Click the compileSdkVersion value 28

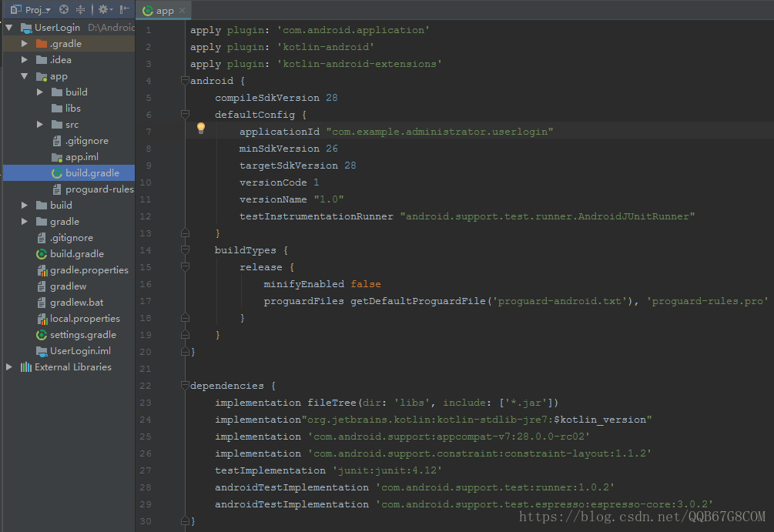[x=332, y=98]
